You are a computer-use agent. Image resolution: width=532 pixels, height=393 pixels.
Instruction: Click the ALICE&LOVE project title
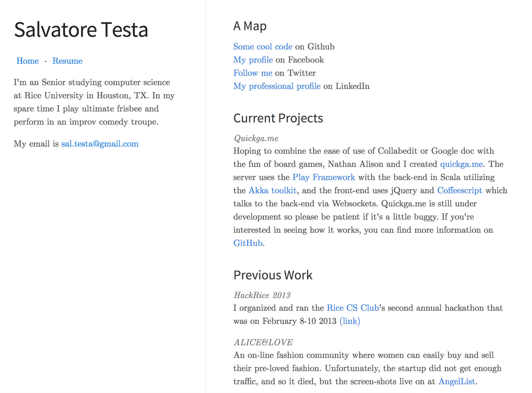(x=263, y=343)
